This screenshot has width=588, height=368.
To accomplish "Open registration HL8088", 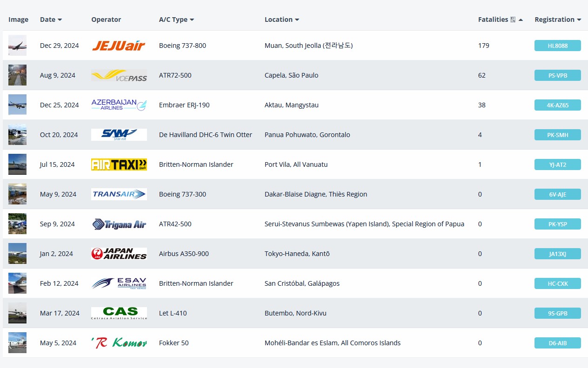I will tap(558, 46).
